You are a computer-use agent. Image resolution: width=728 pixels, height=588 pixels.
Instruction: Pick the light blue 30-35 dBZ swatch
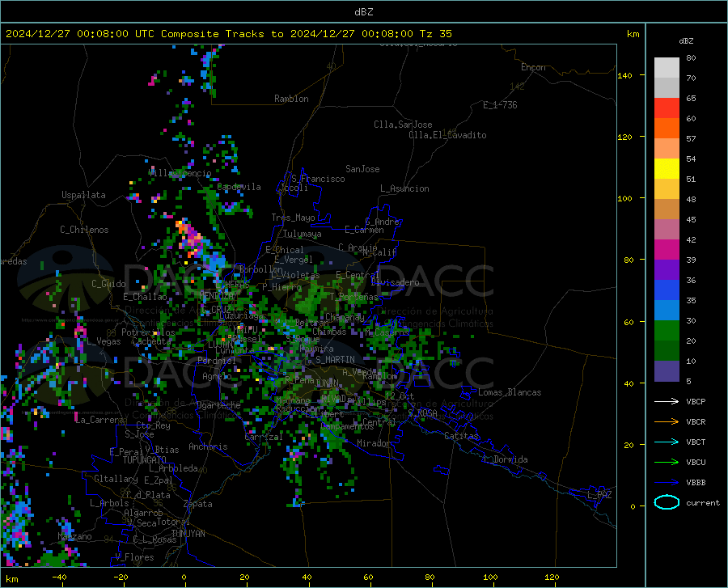(667, 311)
